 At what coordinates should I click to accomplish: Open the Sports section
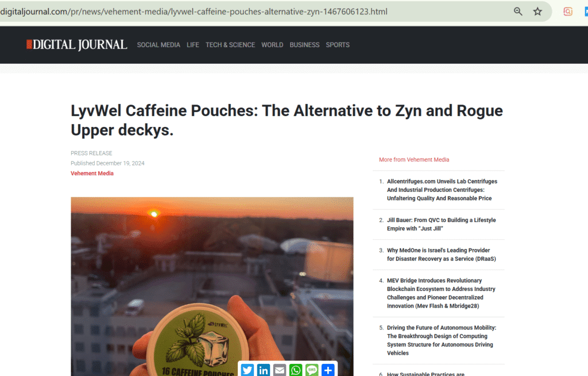click(338, 45)
